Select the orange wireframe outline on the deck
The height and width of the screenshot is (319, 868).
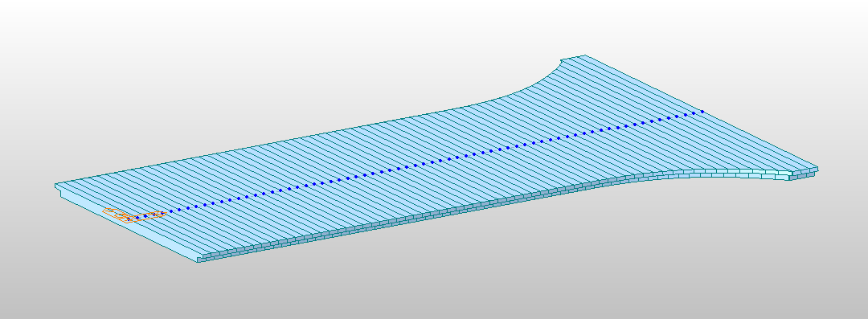134,215
